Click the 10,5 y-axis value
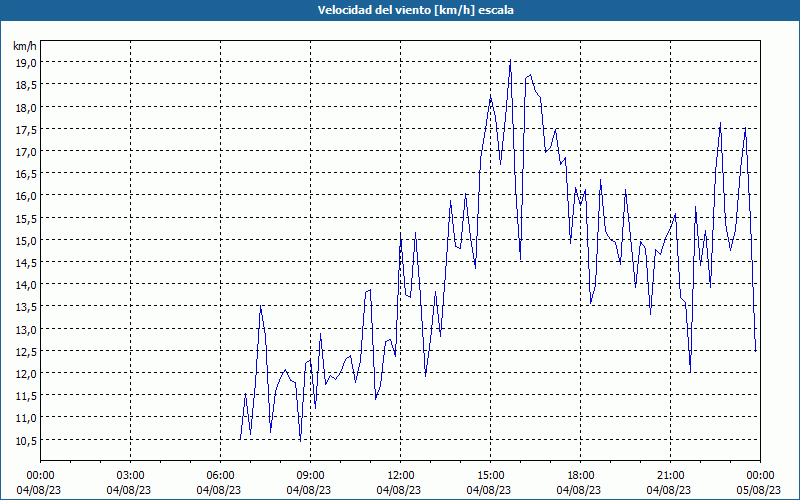Image resolution: width=800 pixels, height=500 pixels. [26, 440]
